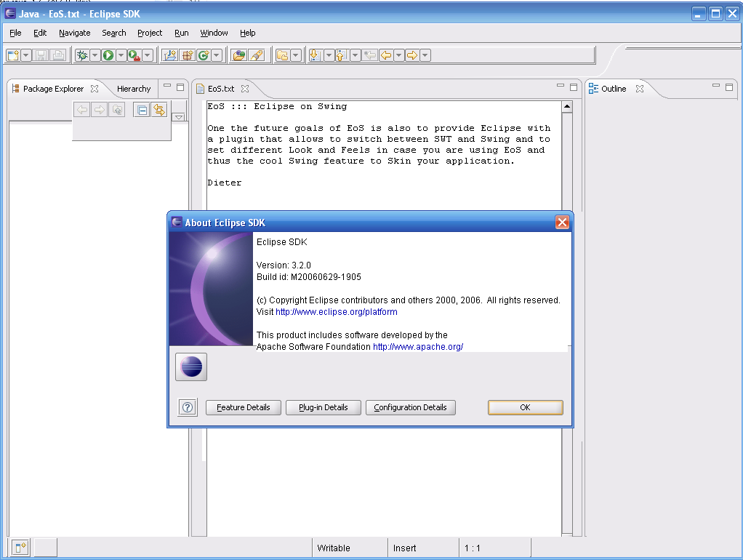
Task: Click the yellow Forward arrow in main toolbar
Action: tap(412, 55)
